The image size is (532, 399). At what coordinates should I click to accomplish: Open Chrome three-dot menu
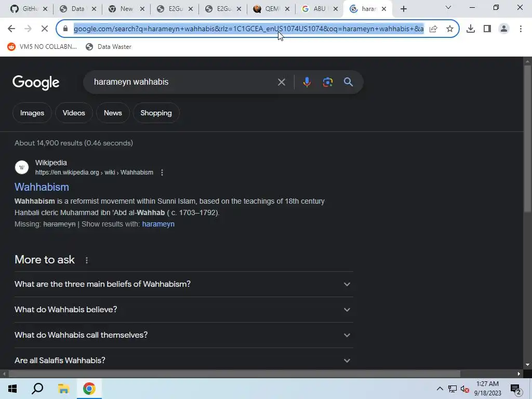tap(521, 29)
